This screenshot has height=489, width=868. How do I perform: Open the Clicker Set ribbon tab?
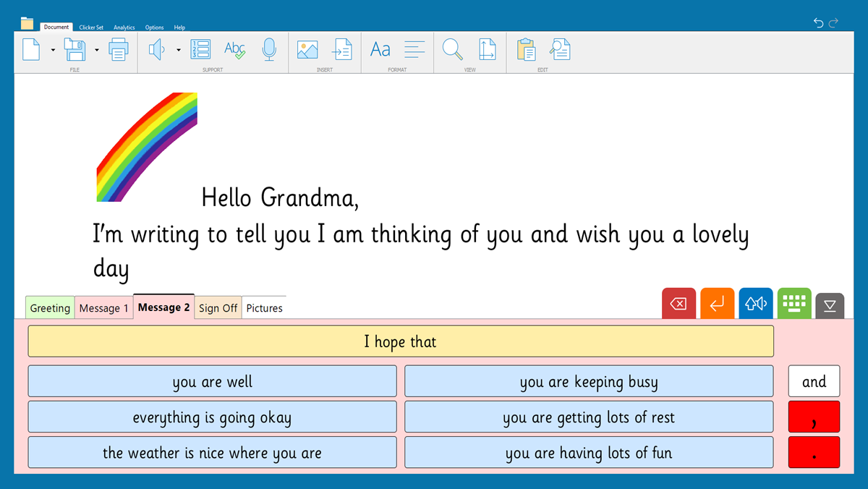tap(91, 27)
